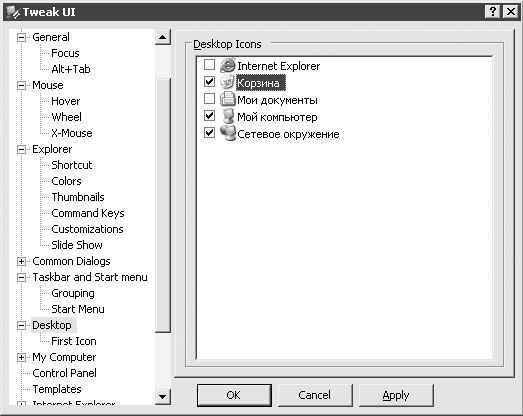Enable the Internet Explorer checkbox
The height and width of the screenshot is (416, 523).
click(209, 64)
